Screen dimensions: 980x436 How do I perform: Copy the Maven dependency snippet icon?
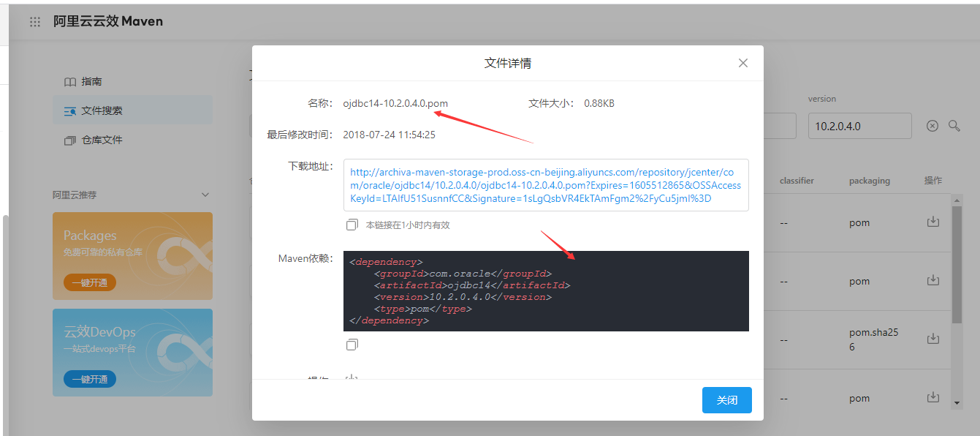coord(352,344)
